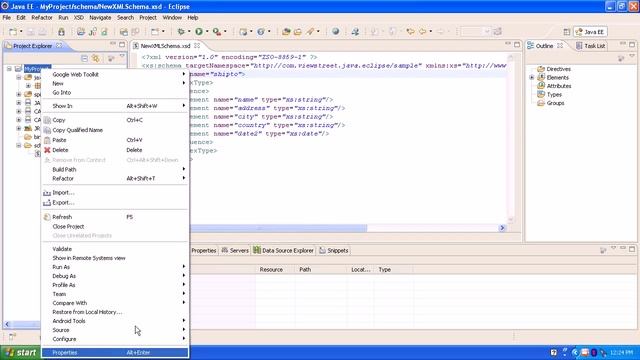The height and width of the screenshot is (360, 640).
Task: Switch to the Properties tab in bottom panel
Action: click(x=204, y=250)
